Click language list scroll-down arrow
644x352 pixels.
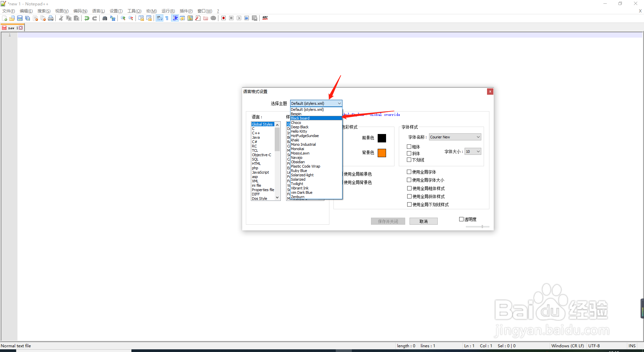[277, 198]
